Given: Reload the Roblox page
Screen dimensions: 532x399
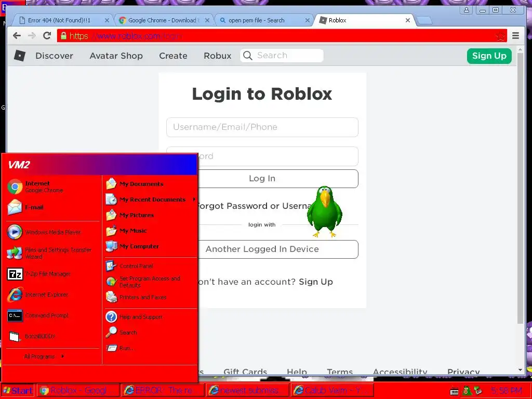Looking at the screenshot, I should pyautogui.click(x=47, y=36).
